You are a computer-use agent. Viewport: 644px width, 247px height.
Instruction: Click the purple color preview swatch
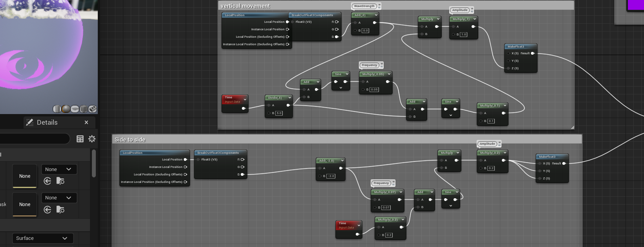[x=635, y=5]
